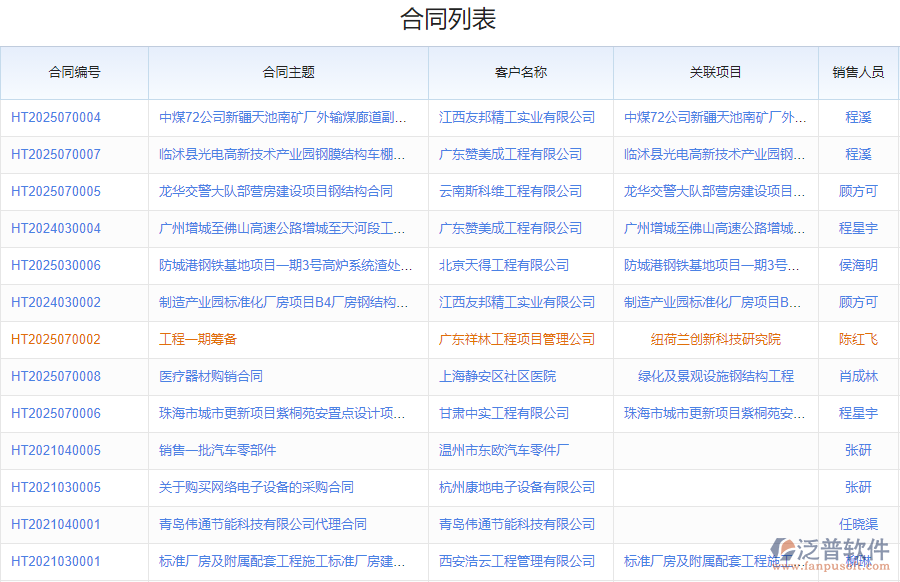Viewport: 900px width, 582px height.
Task: View salesperson 陈红飞
Action: pos(858,339)
